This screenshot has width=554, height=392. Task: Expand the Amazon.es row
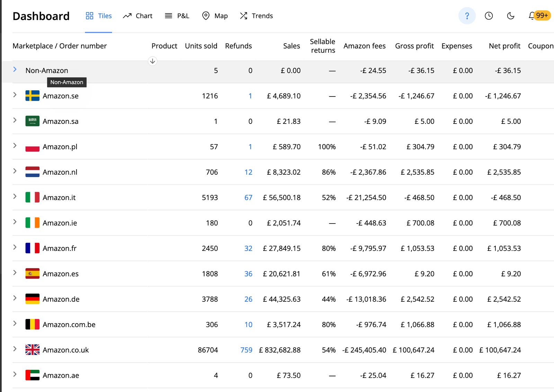[15, 273]
